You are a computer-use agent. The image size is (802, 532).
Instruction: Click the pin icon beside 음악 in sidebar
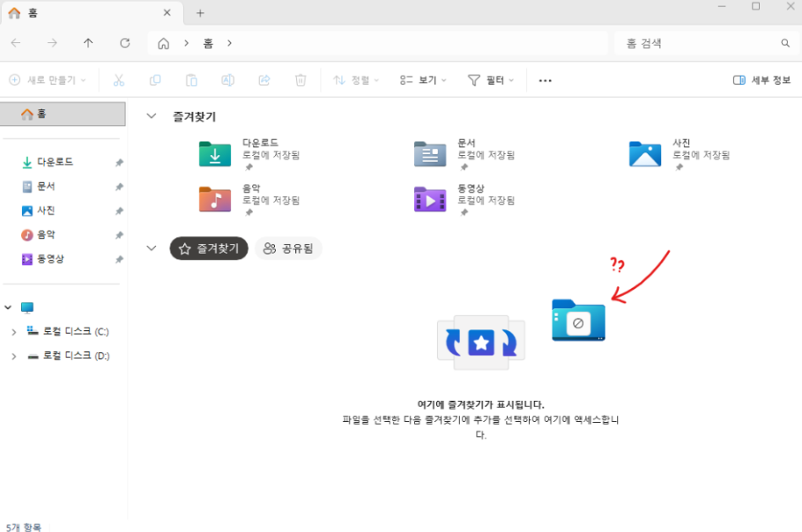119,235
